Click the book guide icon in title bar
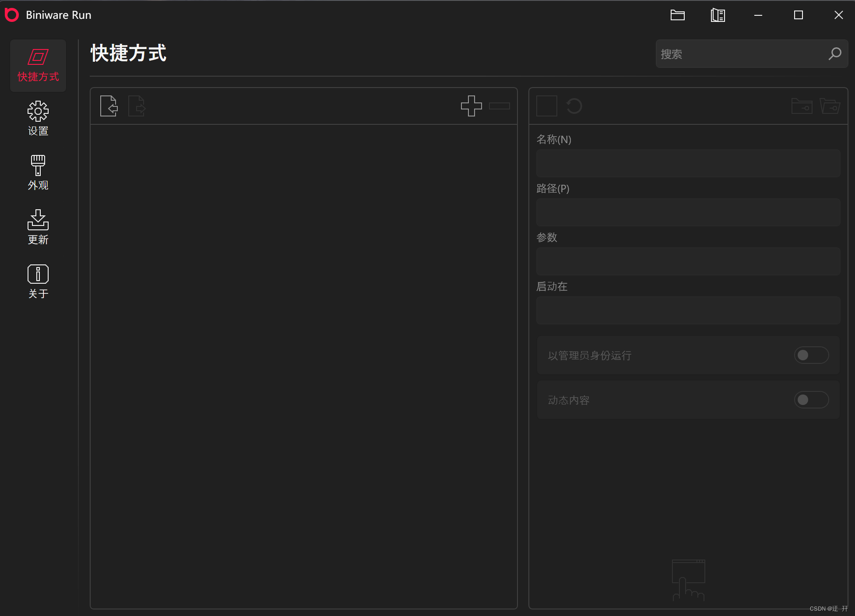The width and height of the screenshot is (855, 616). [718, 15]
